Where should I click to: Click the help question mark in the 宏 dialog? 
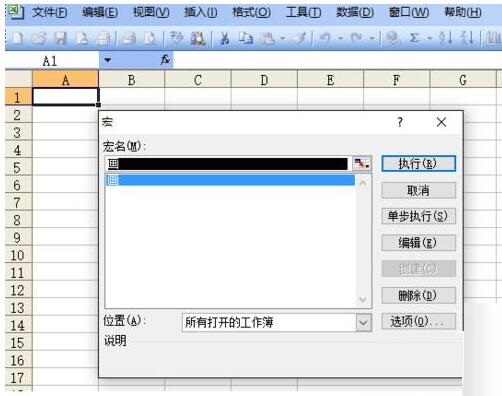(400, 122)
